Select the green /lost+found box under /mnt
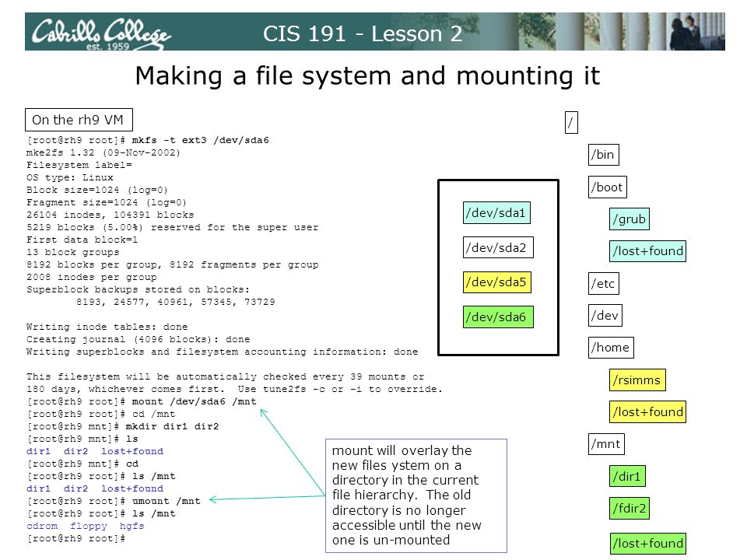This screenshot has width=747, height=560. tap(648, 544)
